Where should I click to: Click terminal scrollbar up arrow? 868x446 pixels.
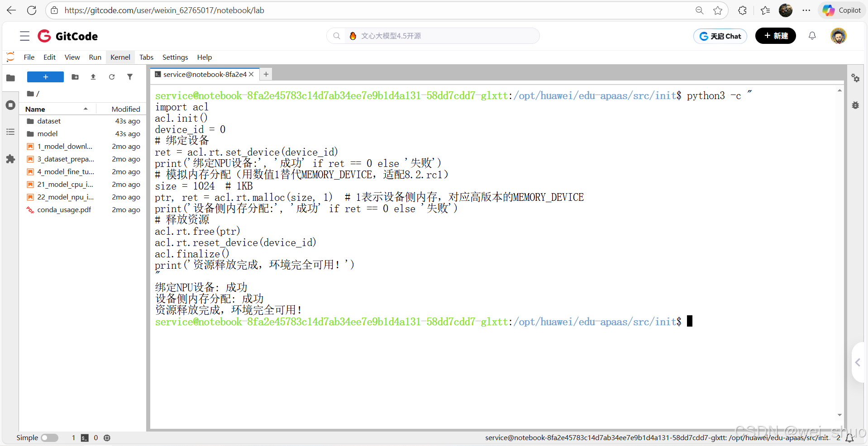coord(839,91)
